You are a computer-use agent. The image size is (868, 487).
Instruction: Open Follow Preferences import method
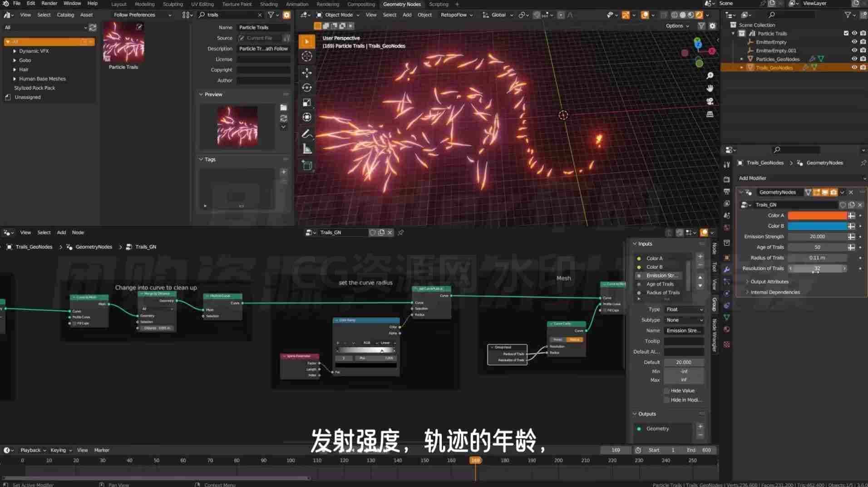click(142, 15)
